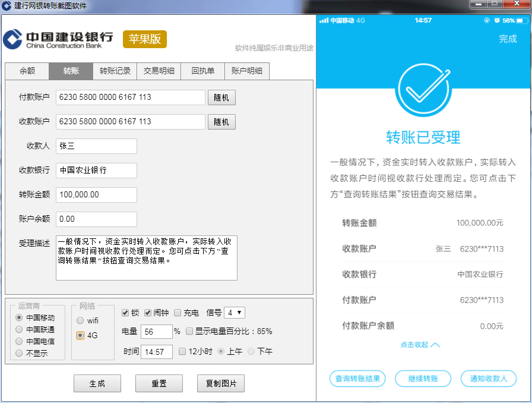Click the 收款银行 field
This screenshot has width=532, height=403.
coord(96,171)
